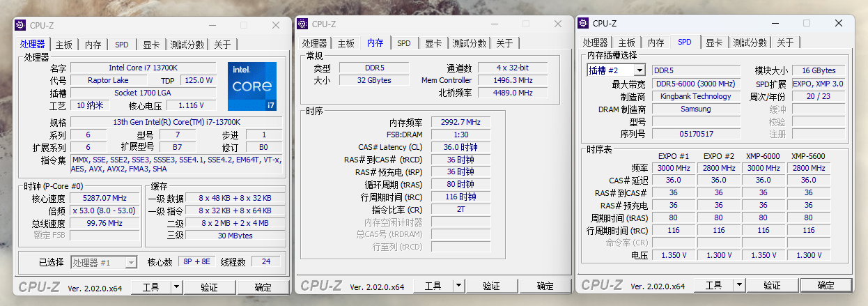
Task: Open 关于 tab in middle CPU-Z window
Action: 504,43
